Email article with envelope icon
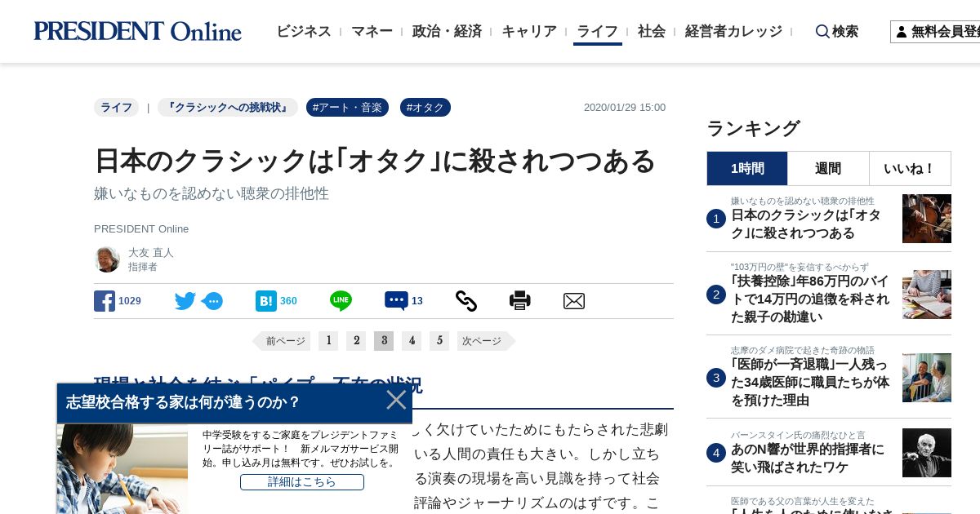Image resolution: width=980 pixels, height=514 pixels. tap(574, 301)
